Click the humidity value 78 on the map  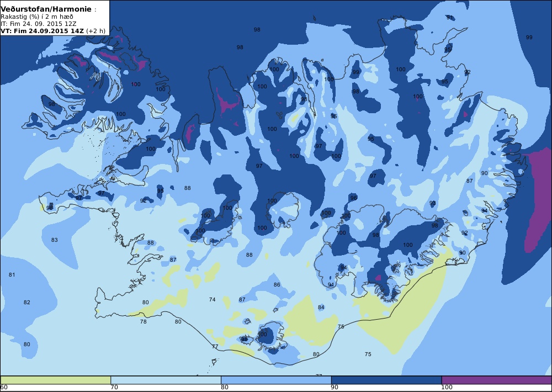144,321
